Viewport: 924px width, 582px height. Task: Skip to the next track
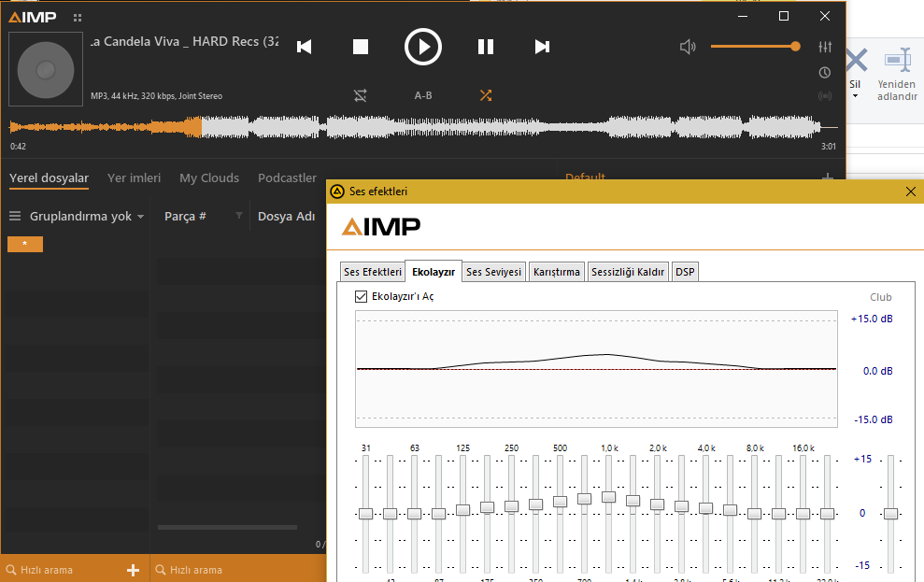[542, 47]
